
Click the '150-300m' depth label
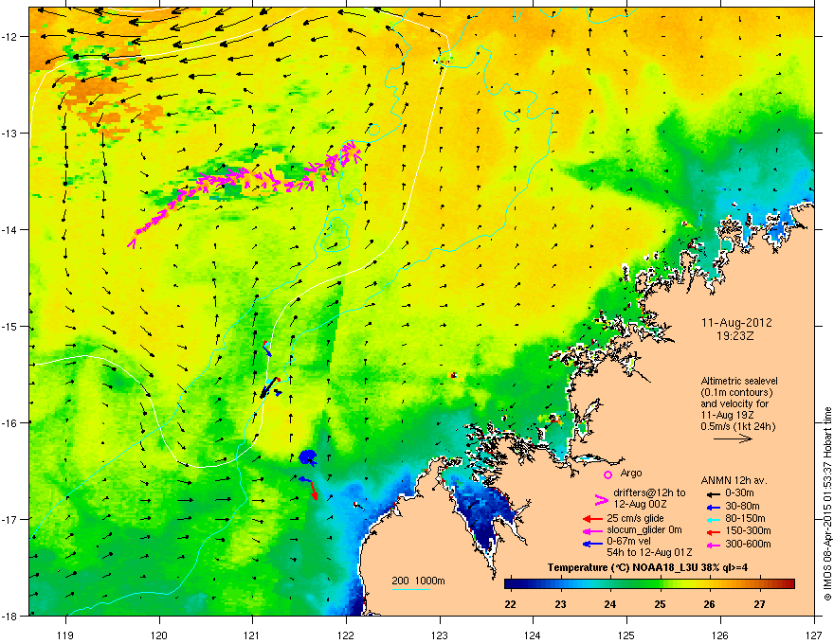[x=748, y=530]
